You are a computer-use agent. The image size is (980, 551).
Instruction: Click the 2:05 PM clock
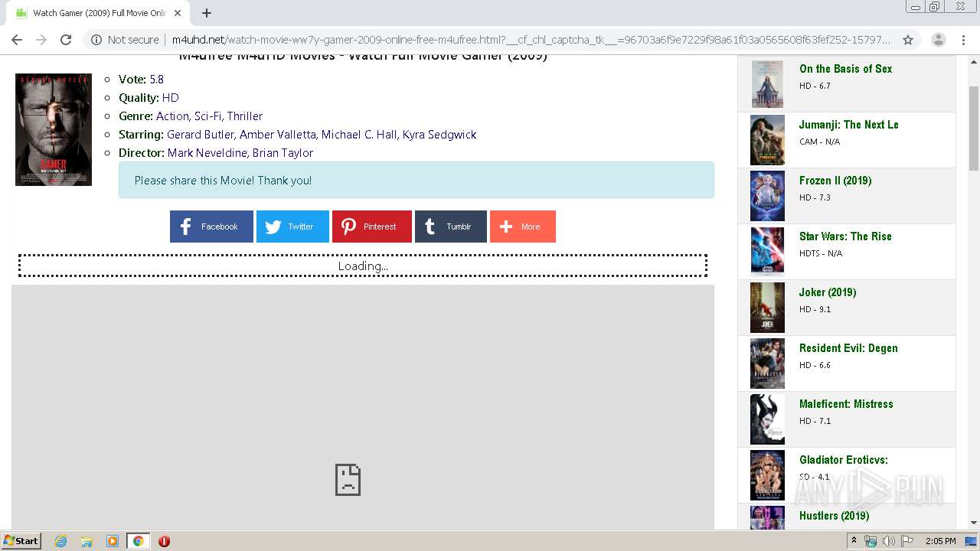[x=940, y=541]
